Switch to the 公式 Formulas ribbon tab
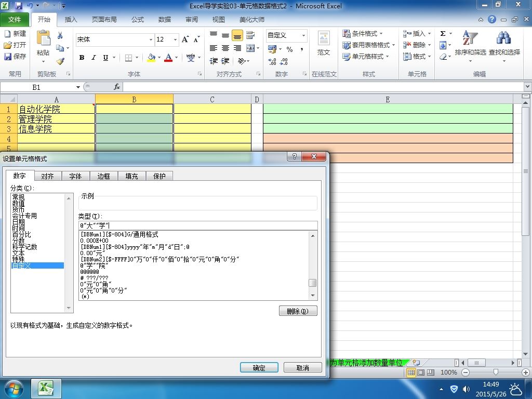The width and height of the screenshot is (532, 399). [137, 20]
